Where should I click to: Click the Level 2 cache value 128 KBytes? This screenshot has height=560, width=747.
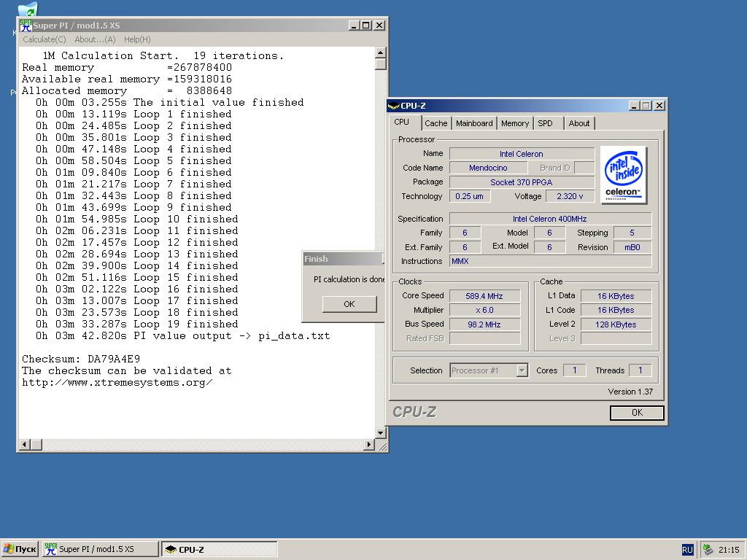616,324
